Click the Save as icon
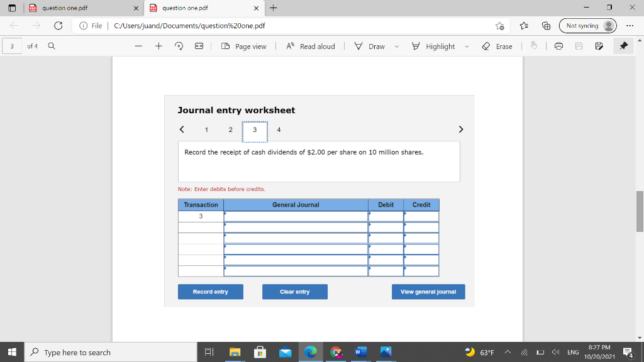 [x=599, y=46]
